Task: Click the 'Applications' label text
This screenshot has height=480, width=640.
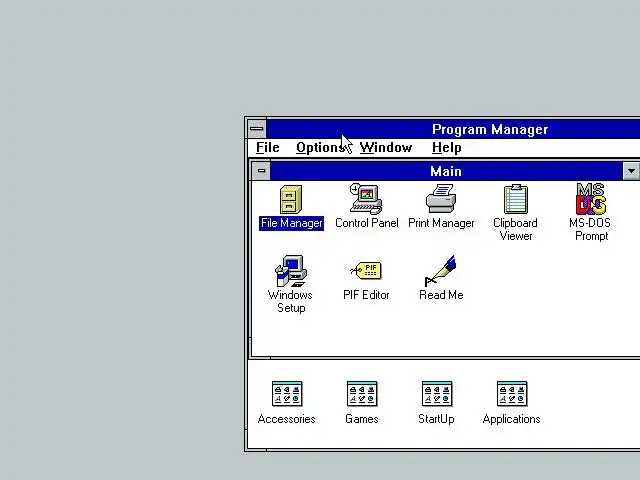Action: (511, 419)
